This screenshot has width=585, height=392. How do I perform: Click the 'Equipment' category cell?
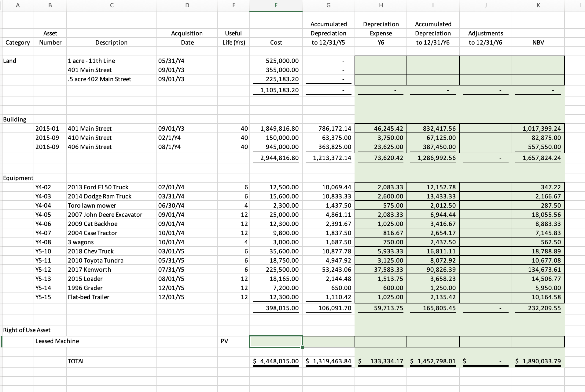pos(18,178)
